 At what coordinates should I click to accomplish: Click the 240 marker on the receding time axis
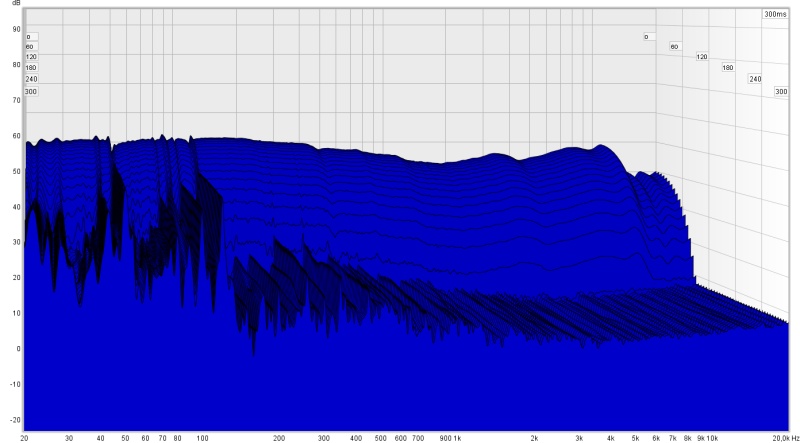click(x=755, y=79)
